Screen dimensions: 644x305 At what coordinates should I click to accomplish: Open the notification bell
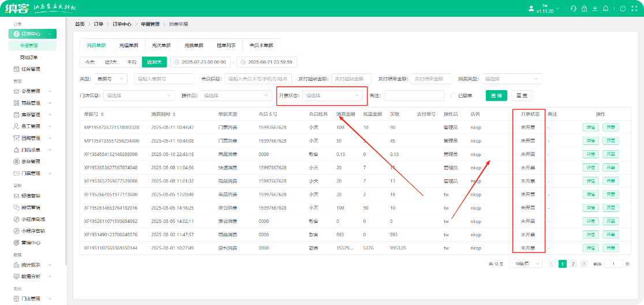coord(605,9)
